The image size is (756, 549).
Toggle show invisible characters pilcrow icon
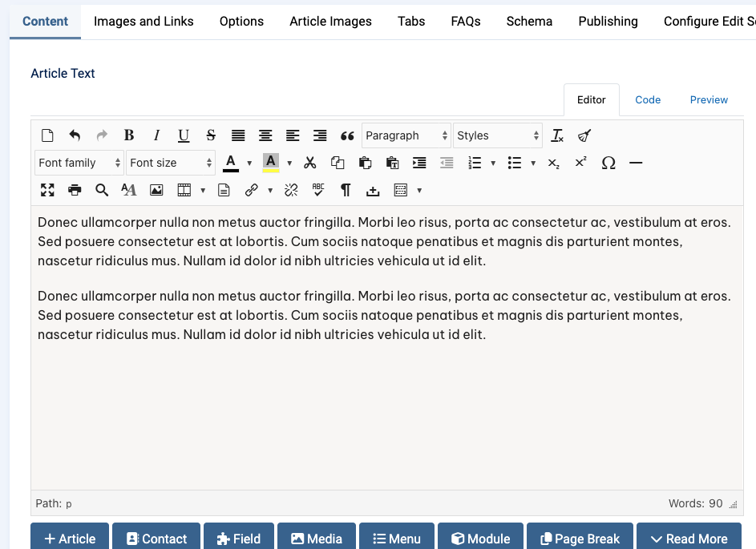coord(346,190)
